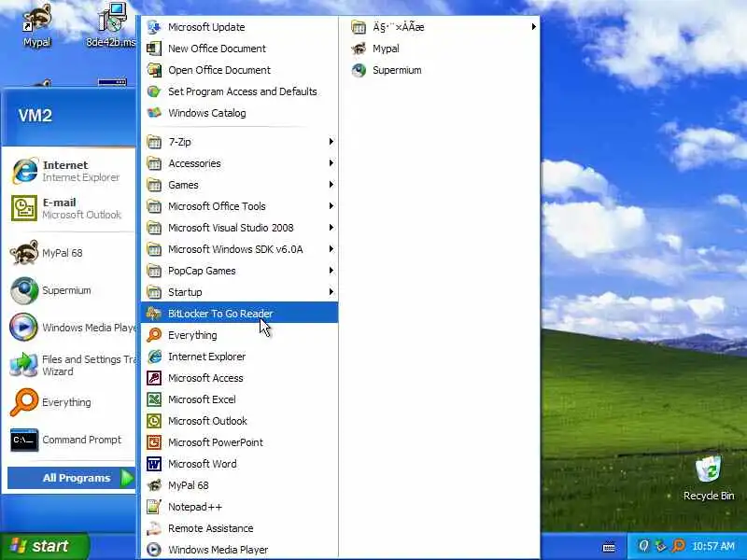This screenshot has width=747, height=560.
Task: Open pinned Internet Explorer in start menu
Action: click(69, 171)
